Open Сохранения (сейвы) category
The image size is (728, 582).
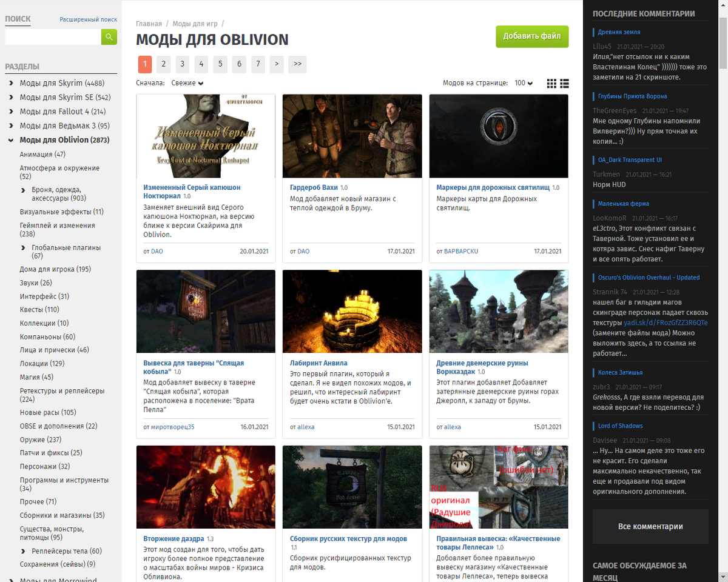coord(58,564)
